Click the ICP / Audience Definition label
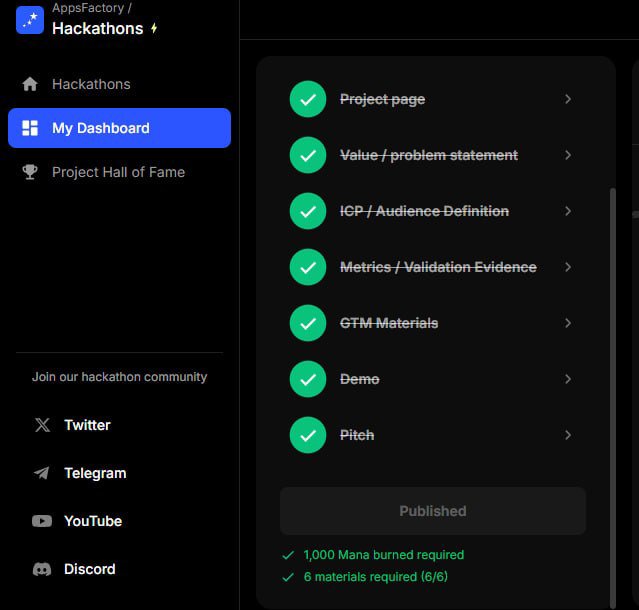 pos(424,211)
